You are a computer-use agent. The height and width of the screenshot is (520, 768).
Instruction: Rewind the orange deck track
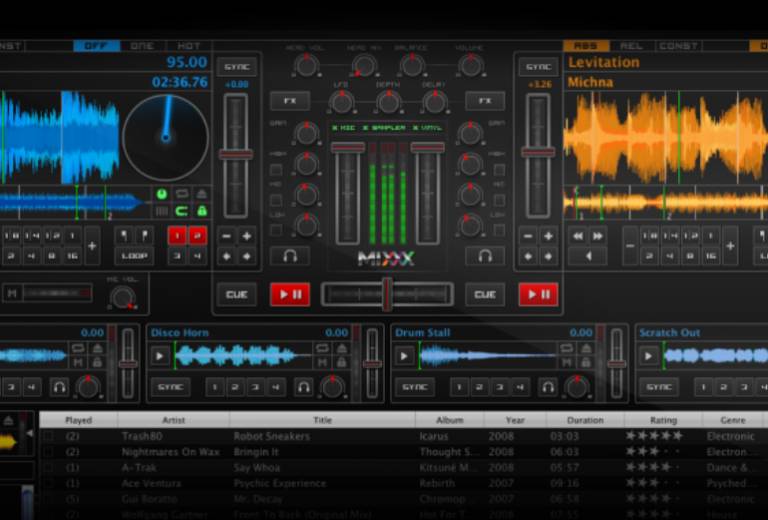click(x=578, y=236)
